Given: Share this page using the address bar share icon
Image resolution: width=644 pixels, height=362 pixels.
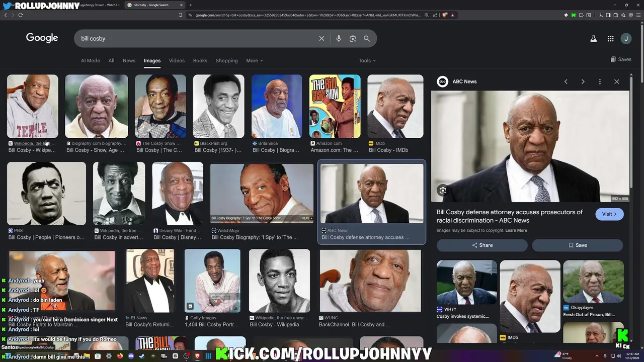Looking at the screenshot, I should coord(435,15).
